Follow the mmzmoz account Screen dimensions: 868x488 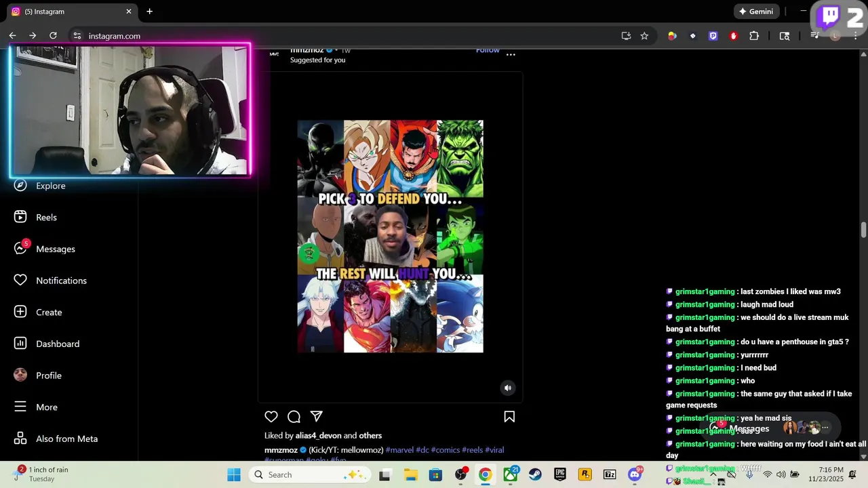(488, 50)
